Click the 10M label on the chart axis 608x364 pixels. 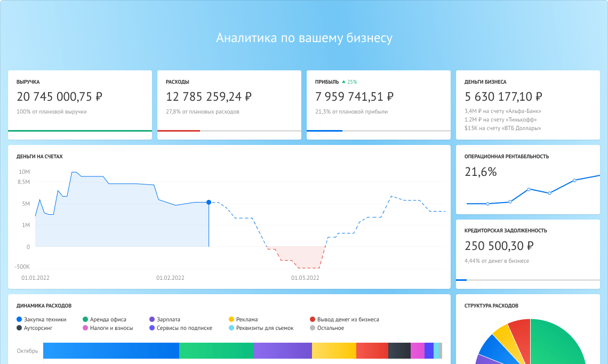(24, 172)
